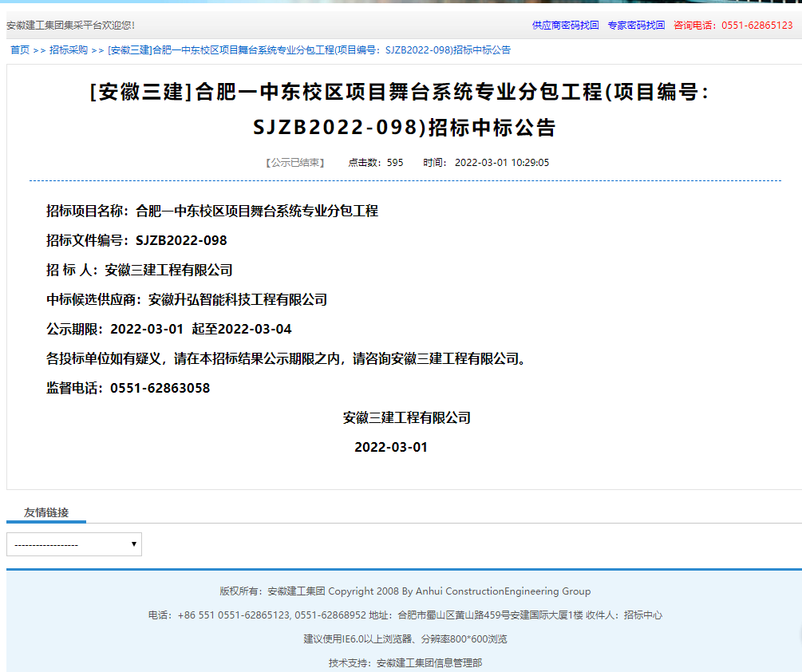Image resolution: width=802 pixels, height=672 pixels.
Task: Go to 首页 in the breadcrumb
Action: tap(19, 50)
